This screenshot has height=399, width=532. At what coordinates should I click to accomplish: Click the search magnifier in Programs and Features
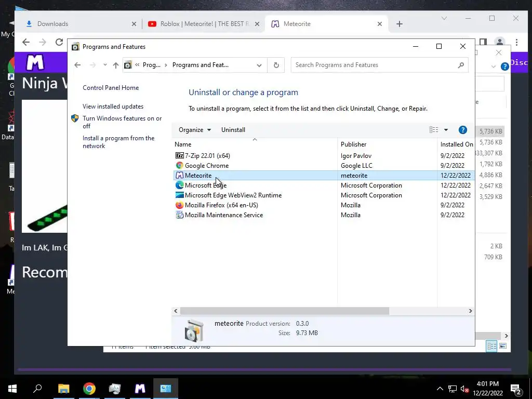(461, 65)
